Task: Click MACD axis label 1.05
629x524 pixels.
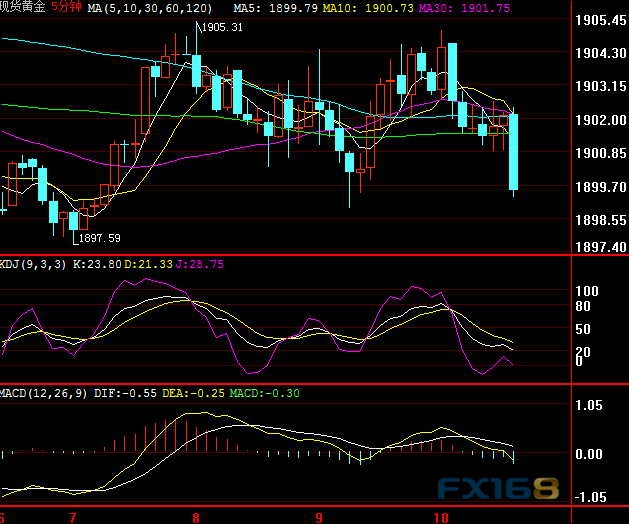Action: (588, 406)
